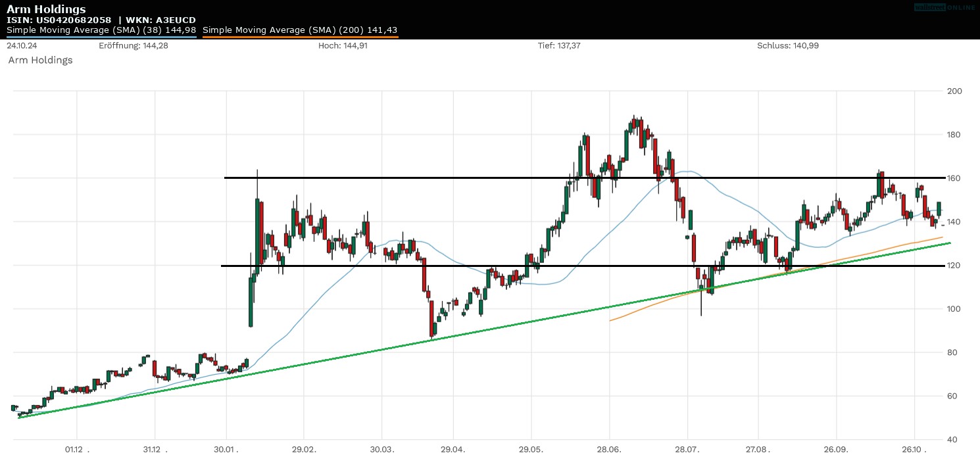The width and height of the screenshot is (980, 453).
Task: Click the 120 price axis label
Action: pos(954,265)
